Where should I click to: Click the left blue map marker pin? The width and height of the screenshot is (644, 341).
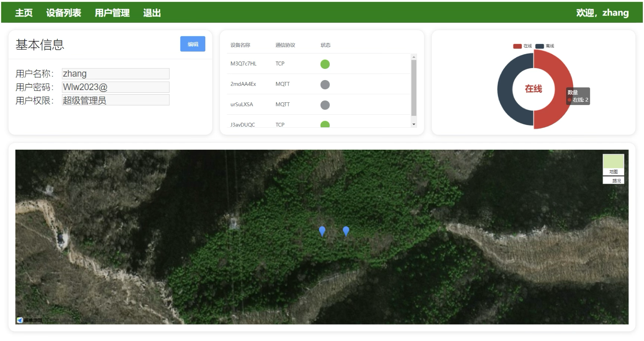(x=322, y=231)
